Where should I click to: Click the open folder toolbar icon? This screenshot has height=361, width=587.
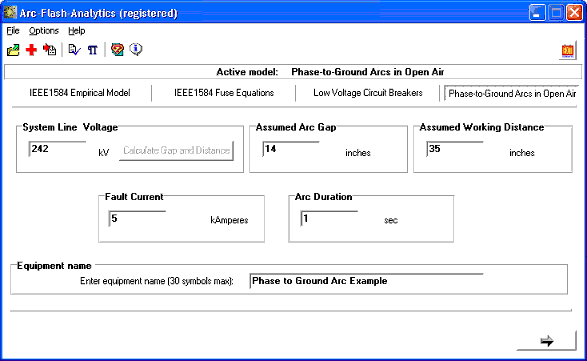click(x=13, y=50)
